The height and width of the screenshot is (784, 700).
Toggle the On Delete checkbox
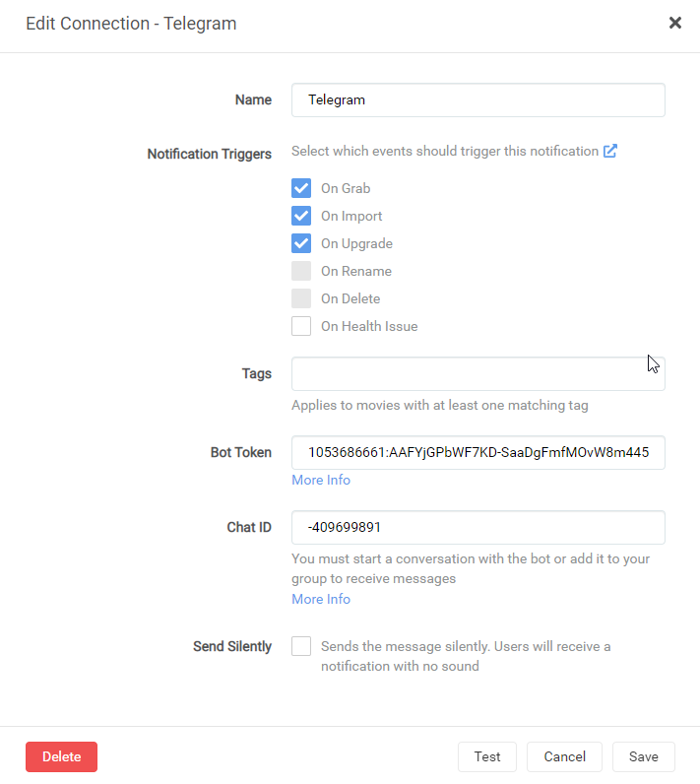pos(301,298)
